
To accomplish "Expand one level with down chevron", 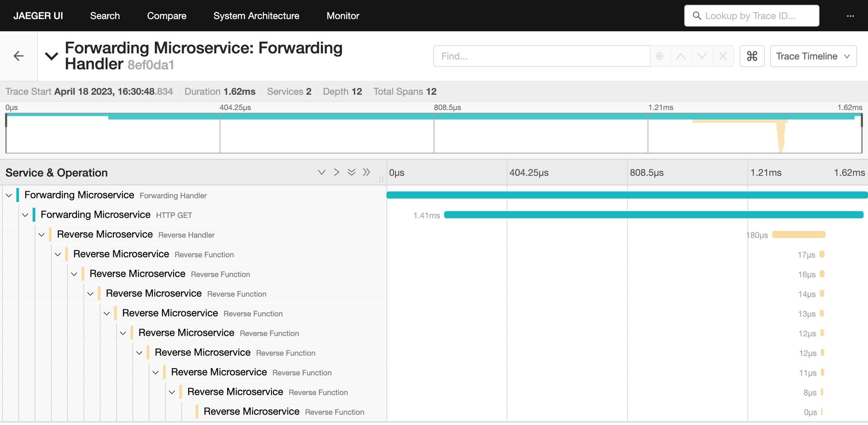I will (x=322, y=172).
